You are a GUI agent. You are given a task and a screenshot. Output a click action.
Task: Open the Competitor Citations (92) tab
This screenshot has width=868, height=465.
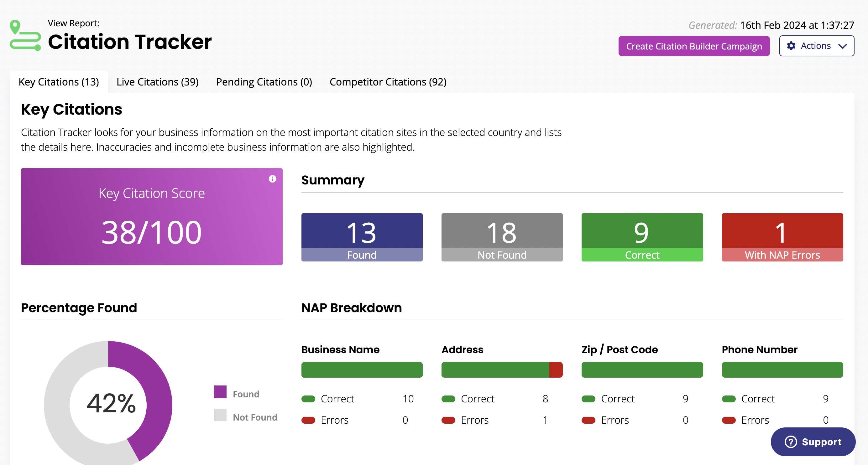click(388, 82)
